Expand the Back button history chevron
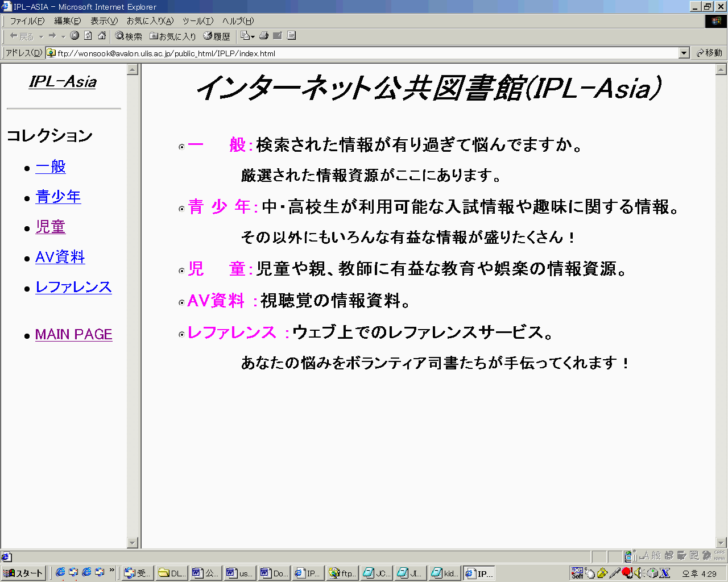The width and height of the screenshot is (728, 582). click(x=41, y=35)
